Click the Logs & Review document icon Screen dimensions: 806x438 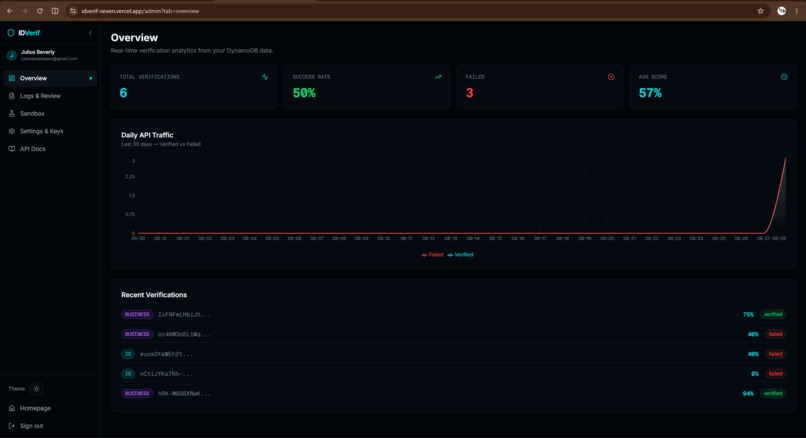(x=12, y=96)
